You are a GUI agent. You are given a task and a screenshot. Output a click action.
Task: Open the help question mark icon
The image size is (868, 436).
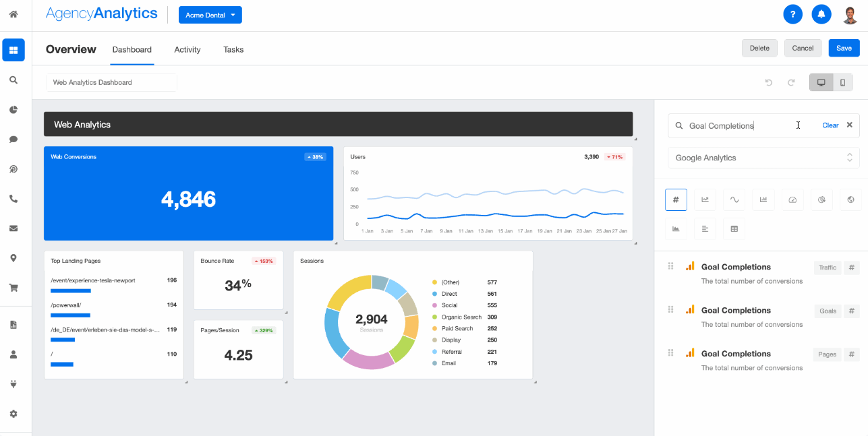point(792,14)
